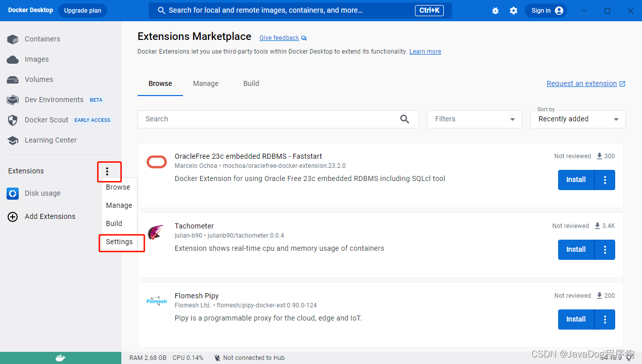The image size is (642, 364).
Task: Open the Volumes panel
Action: tap(38, 79)
